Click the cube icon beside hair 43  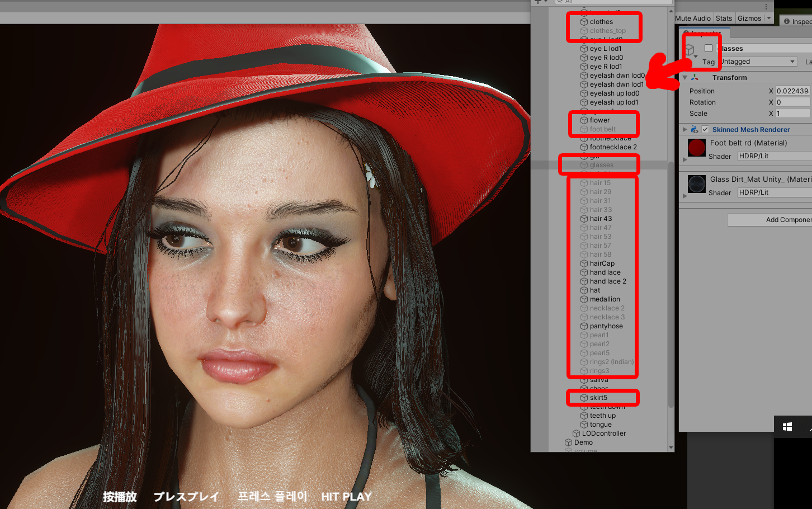pos(584,219)
